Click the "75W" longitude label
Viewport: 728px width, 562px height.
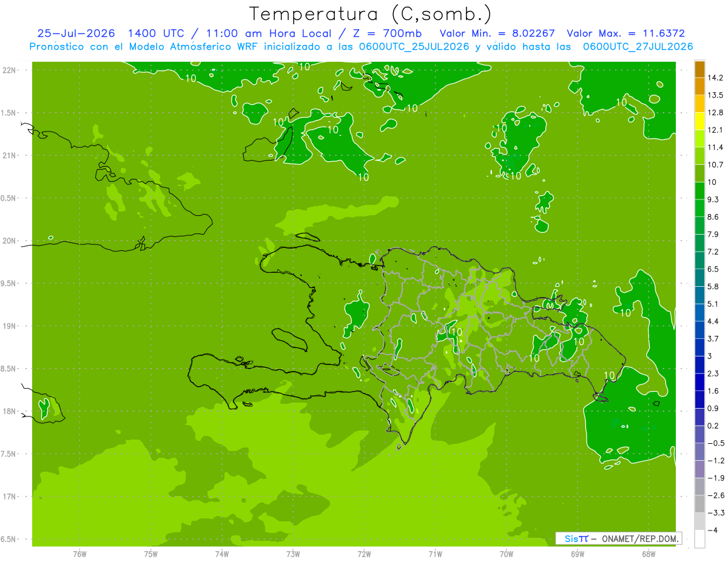pyautogui.click(x=151, y=554)
